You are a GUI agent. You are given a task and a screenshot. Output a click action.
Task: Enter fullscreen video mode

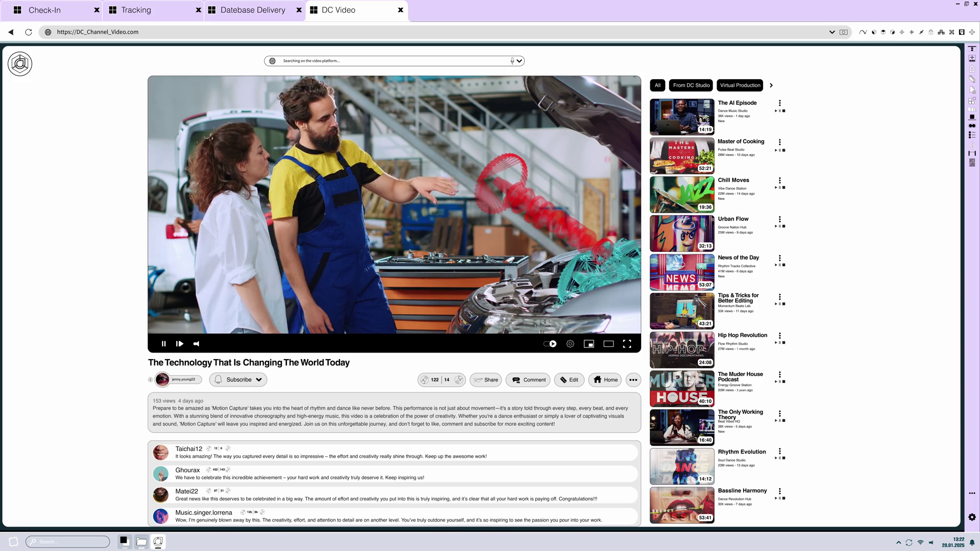coord(627,344)
